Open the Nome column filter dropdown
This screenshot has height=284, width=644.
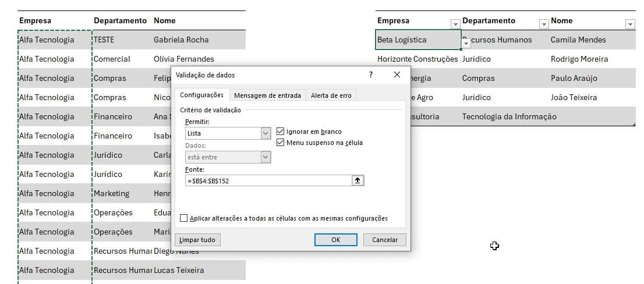[630, 24]
